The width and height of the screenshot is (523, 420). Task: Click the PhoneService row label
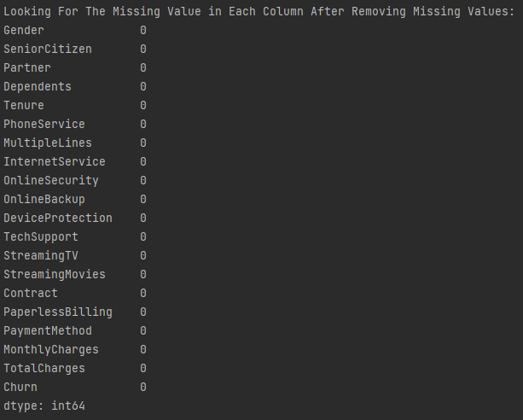pos(44,124)
